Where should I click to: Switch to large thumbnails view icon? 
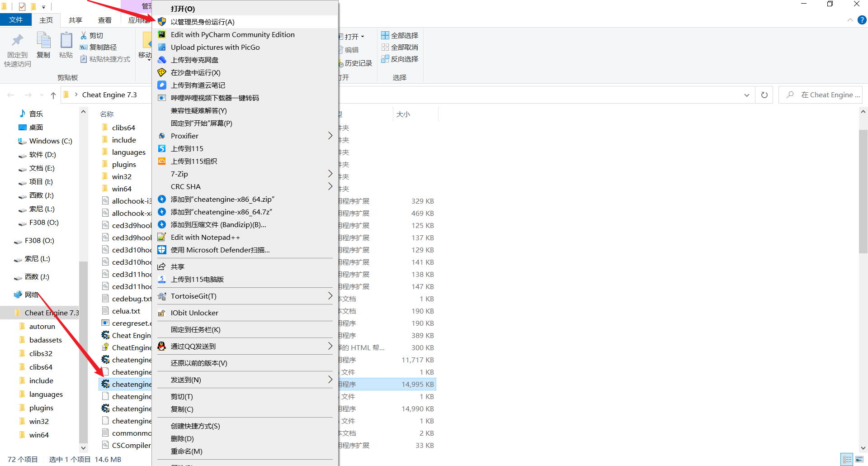tap(859, 459)
